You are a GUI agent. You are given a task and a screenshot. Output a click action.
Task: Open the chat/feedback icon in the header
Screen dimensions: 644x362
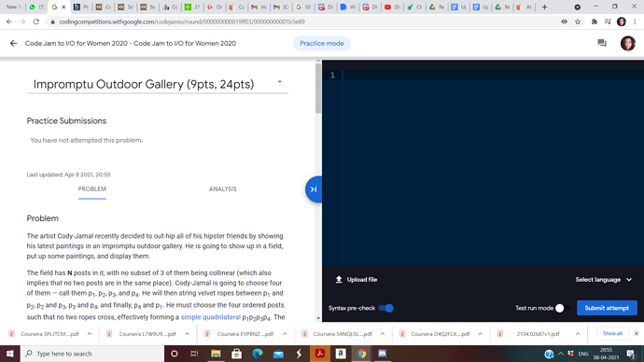pos(602,43)
